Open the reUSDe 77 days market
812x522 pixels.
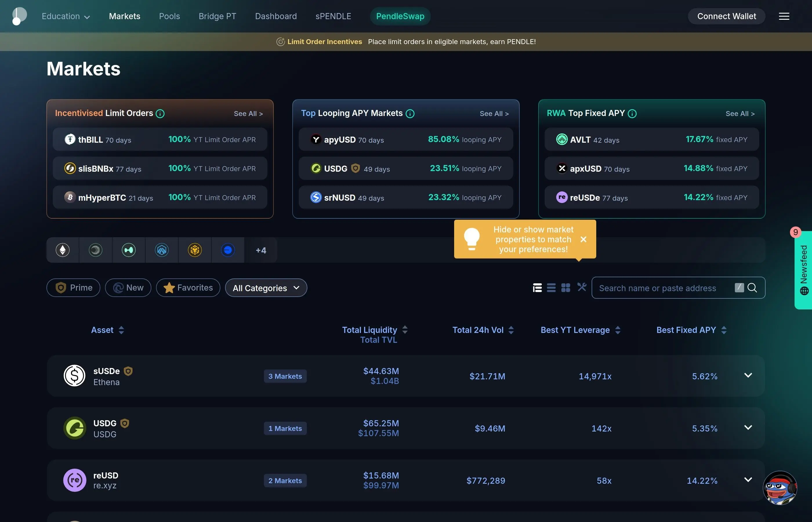point(652,197)
